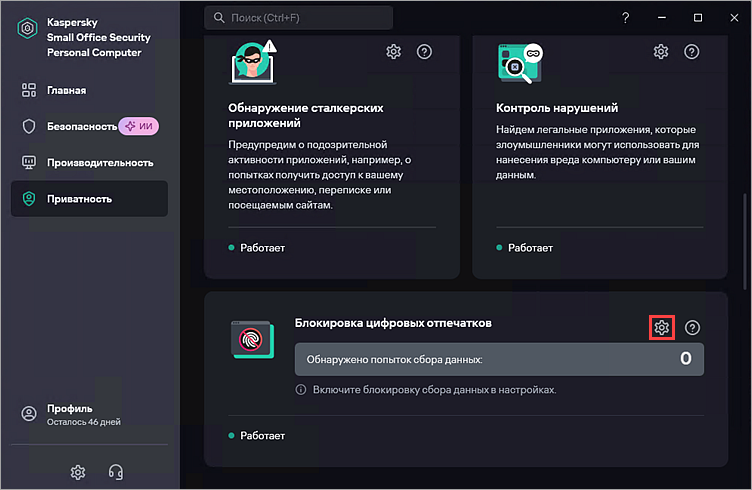This screenshot has height=490, width=752.
Task: Open Профиль in the sidebar
Action: pyautogui.click(x=89, y=414)
